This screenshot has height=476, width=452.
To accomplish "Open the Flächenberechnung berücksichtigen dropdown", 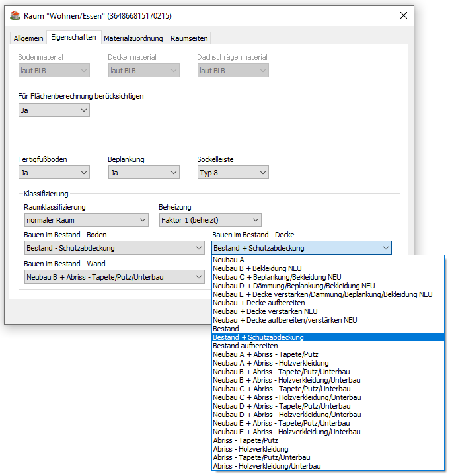I will pyautogui.click(x=54, y=110).
